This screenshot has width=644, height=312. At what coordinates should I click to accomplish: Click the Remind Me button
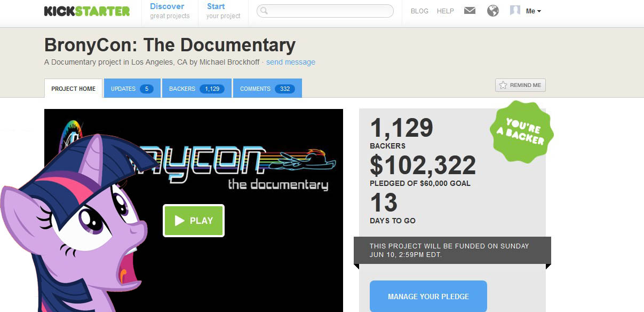tap(520, 85)
